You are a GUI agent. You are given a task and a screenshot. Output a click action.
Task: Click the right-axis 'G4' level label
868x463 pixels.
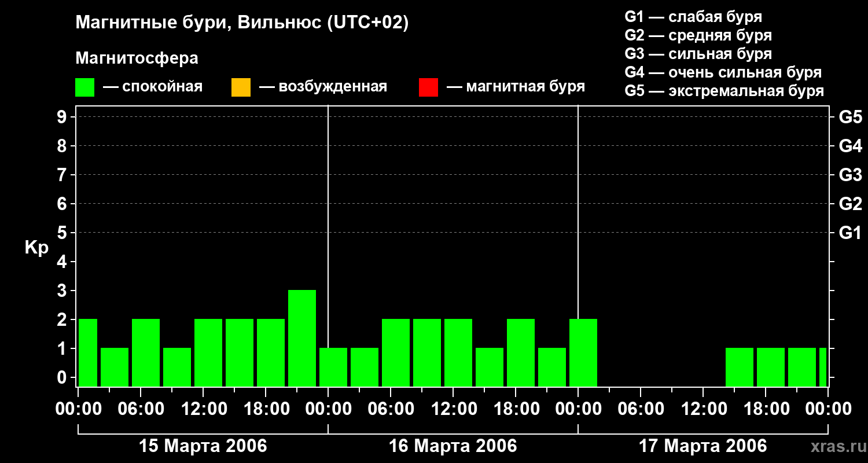[x=850, y=146]
